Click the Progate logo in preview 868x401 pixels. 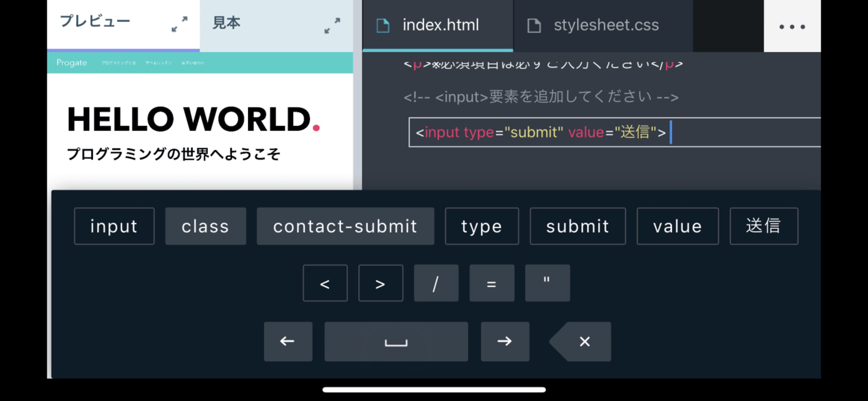[x=72, y=63]
